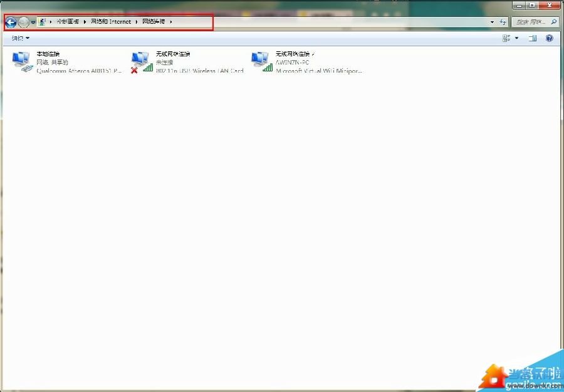Click the magnifier search icon
Viewport: 564px width, 392px height.
click(x=554, y=23)
